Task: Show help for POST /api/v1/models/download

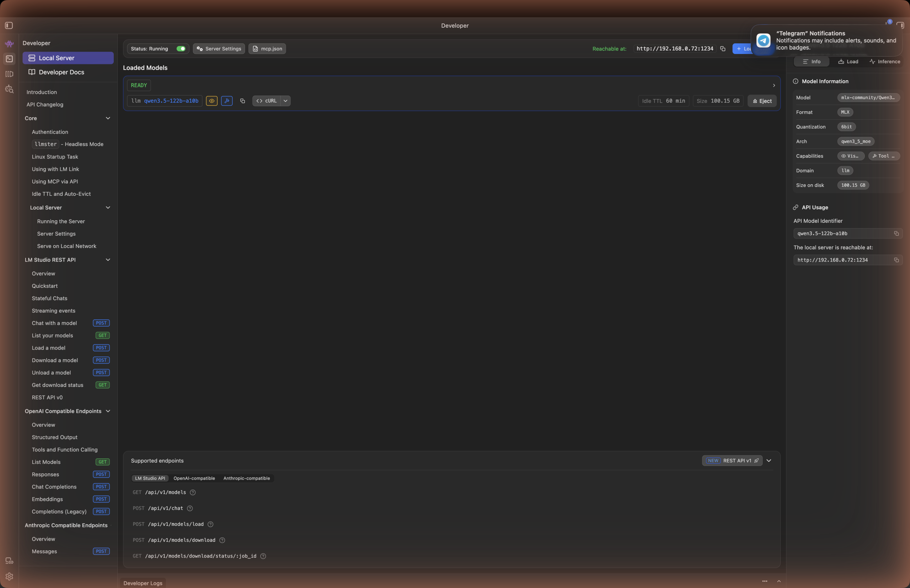Action: pos(222,540)
